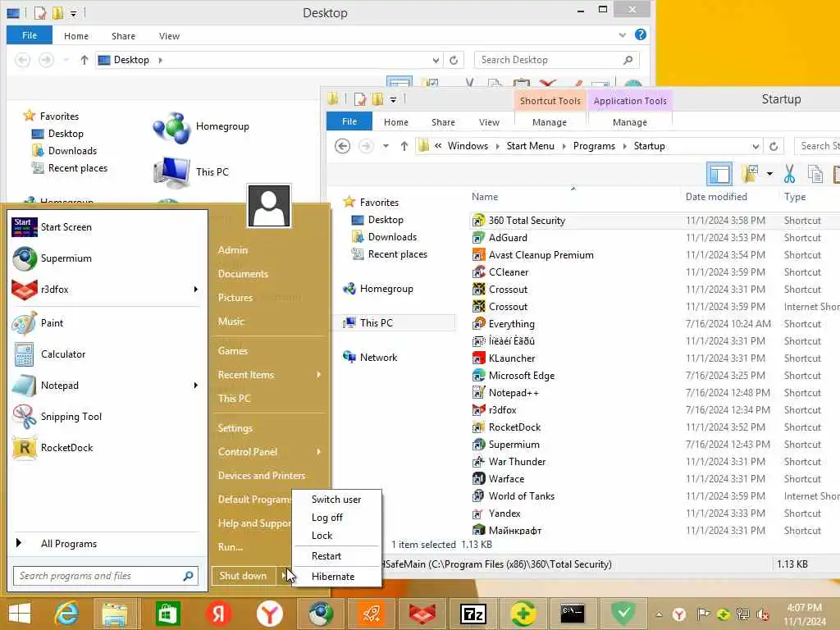Screen dimensions: 840x630
Task: Choose Hibernate from power menu
Action: pos(333,577)
